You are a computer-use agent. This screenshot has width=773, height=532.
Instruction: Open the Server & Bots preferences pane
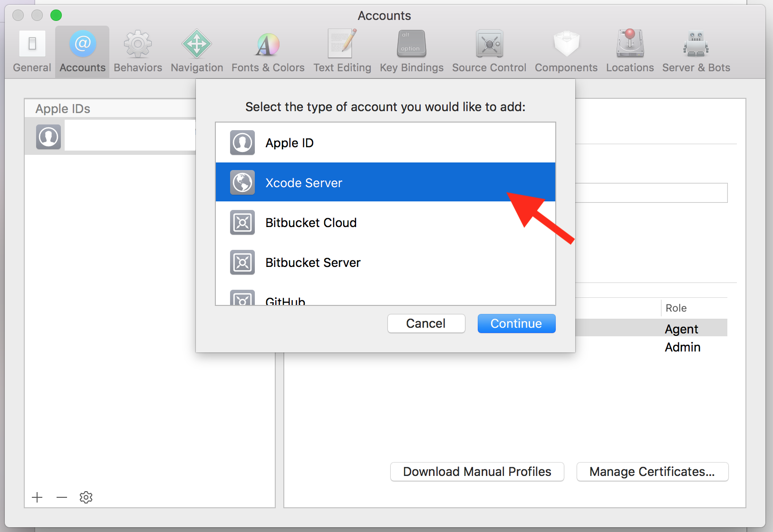[x=696, y=52]
